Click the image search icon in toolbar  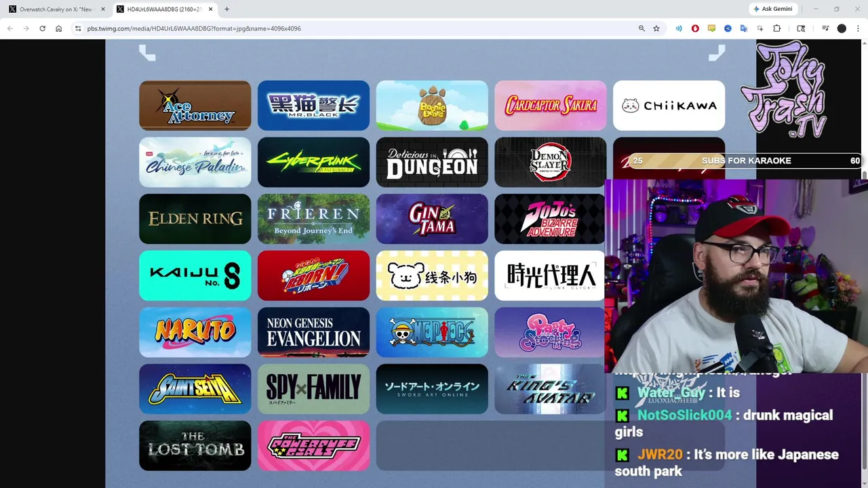coord(801,28)
